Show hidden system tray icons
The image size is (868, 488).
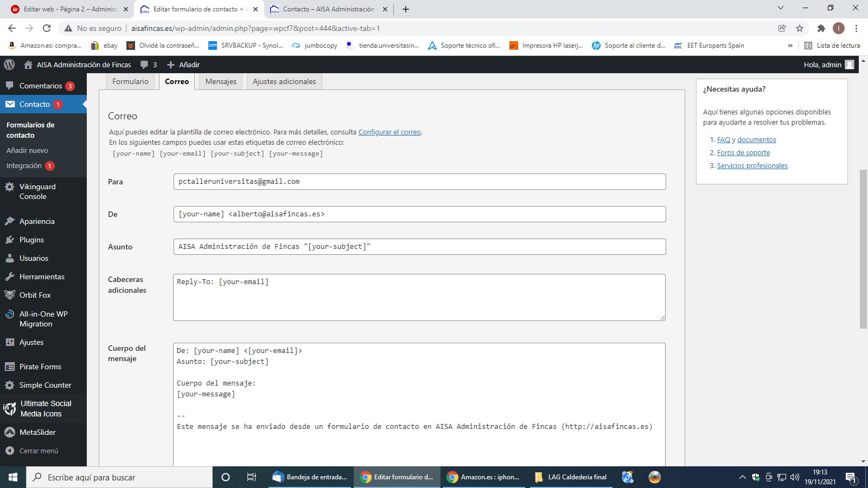point(742,477)
